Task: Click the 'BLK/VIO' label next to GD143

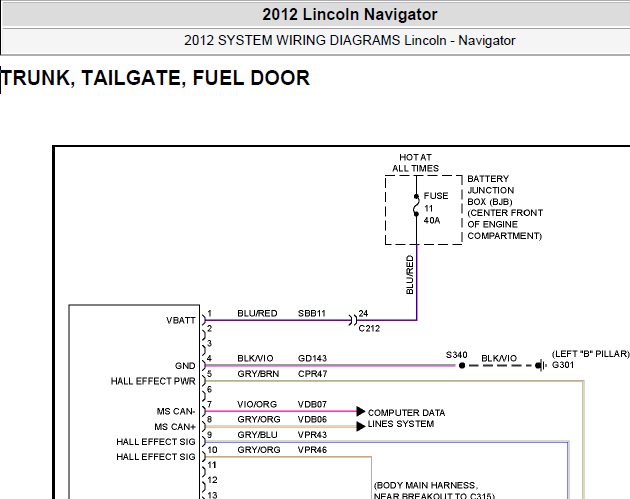Action: [x=255, y=358]
